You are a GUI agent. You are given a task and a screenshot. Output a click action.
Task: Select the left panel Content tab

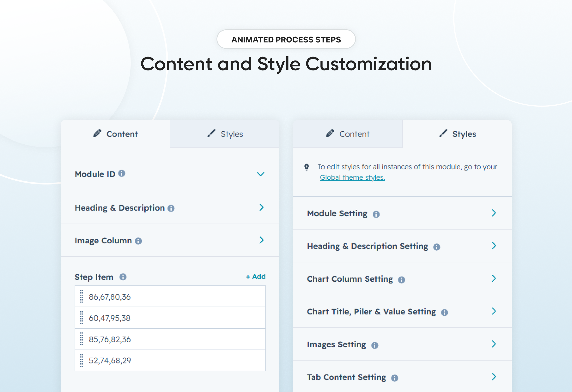click(115, 134)
